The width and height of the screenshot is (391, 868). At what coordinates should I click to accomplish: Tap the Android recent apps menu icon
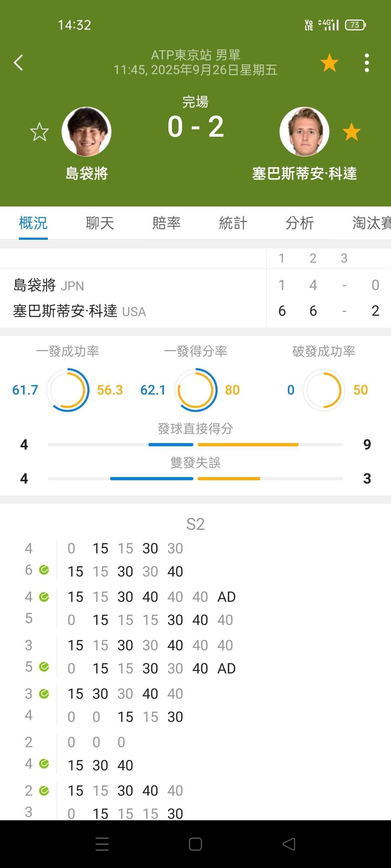pyautogui.click(x=102, y=844)
